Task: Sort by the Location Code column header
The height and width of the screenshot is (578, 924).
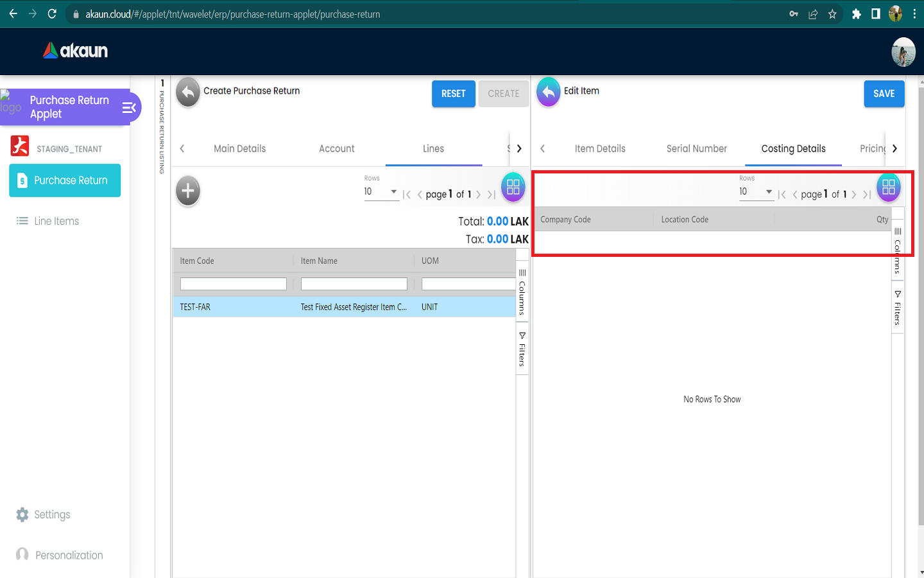Action: [x=685, y=220]
